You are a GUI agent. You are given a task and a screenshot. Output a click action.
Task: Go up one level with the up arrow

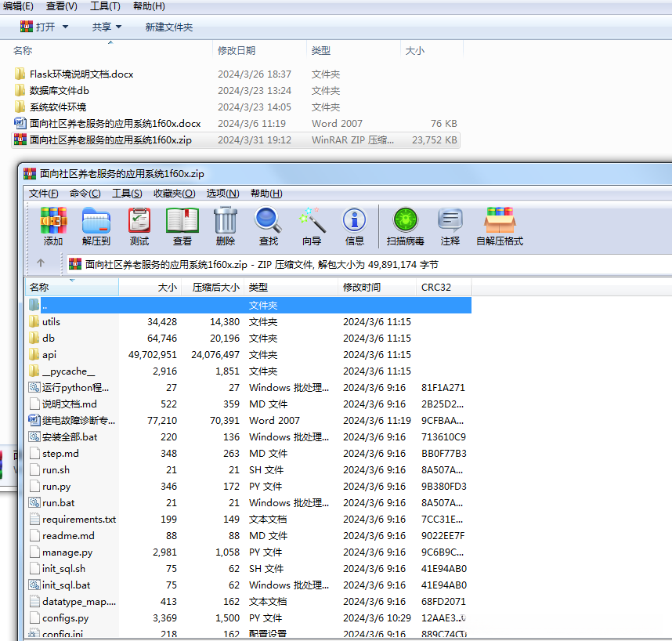41,263
